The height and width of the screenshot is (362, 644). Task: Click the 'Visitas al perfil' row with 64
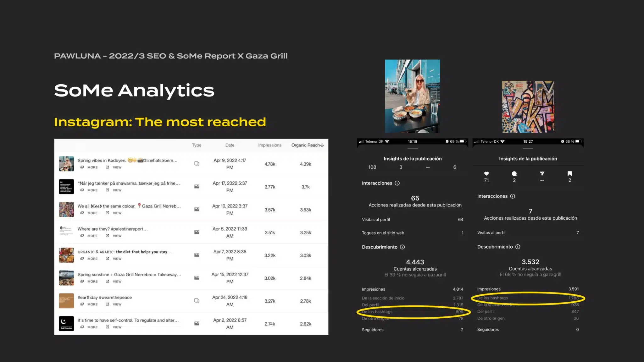point(413,220)
